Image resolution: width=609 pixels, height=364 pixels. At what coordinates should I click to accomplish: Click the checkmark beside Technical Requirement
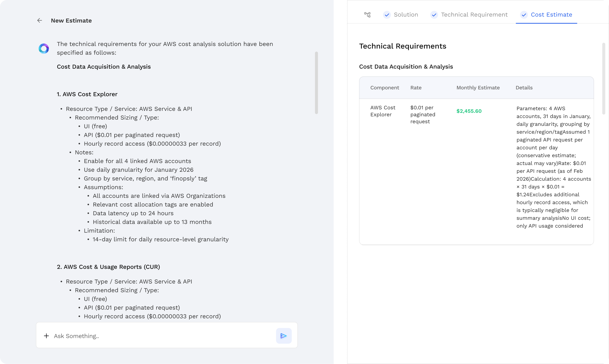coord(434,15)
